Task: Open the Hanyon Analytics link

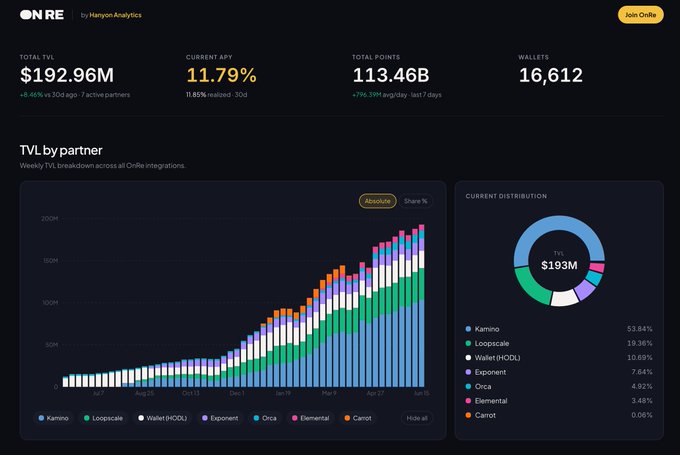Action: tap(115, 15)
